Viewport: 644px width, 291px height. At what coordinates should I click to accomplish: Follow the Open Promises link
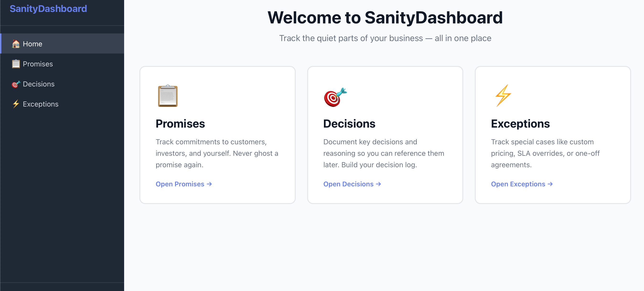point(179,184)
